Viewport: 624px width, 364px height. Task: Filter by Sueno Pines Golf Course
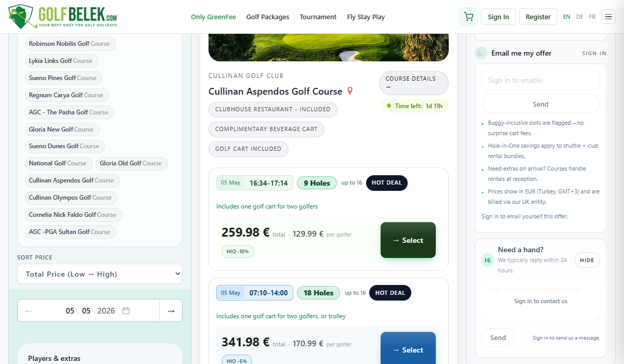63,78
